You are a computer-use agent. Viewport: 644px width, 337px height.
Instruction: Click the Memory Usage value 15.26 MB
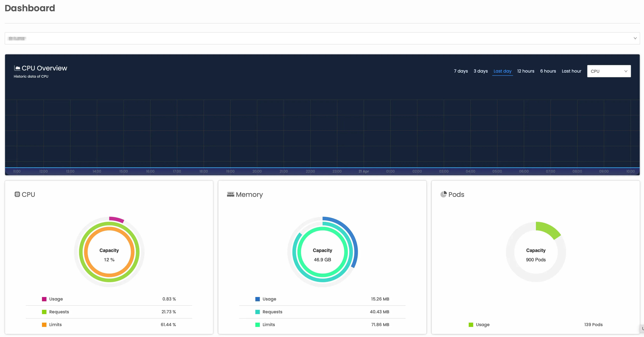[x=380, y=299]
